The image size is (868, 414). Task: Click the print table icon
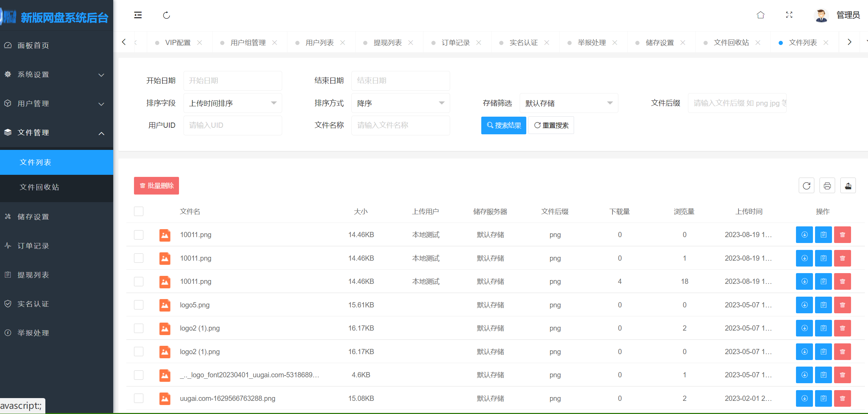tap(827, 186)
